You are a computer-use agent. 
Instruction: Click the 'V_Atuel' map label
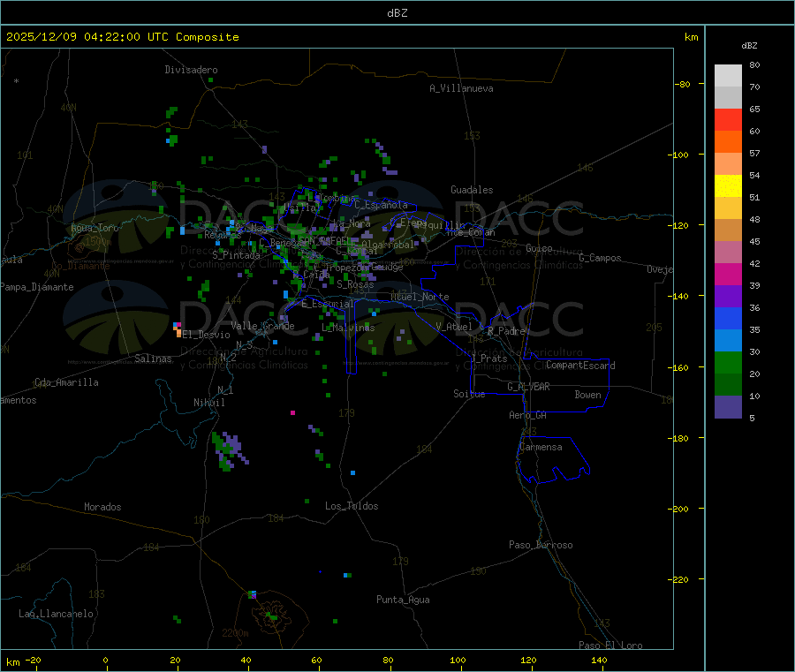coord(454,327)
